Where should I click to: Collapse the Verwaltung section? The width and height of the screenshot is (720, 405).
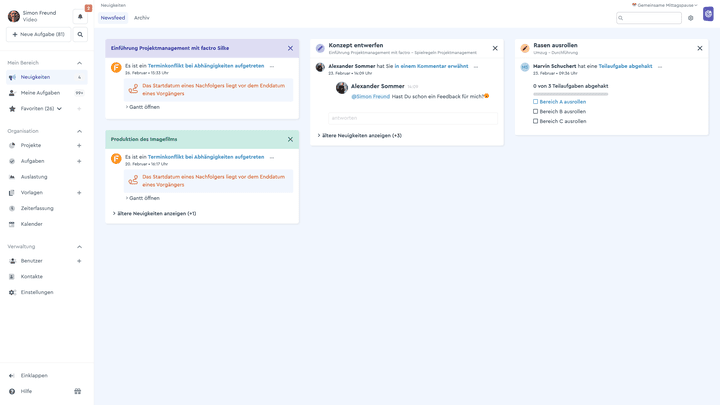tap(79, 247)
